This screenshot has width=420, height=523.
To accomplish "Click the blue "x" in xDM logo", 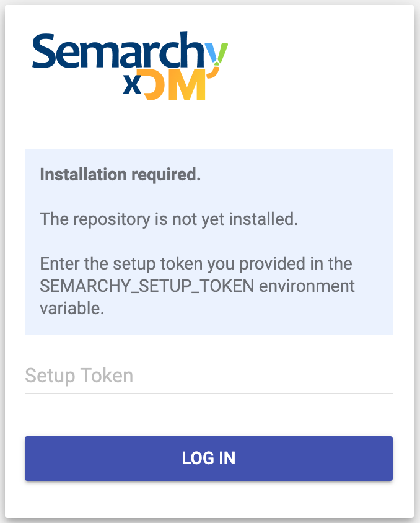I will pos(131,86).
